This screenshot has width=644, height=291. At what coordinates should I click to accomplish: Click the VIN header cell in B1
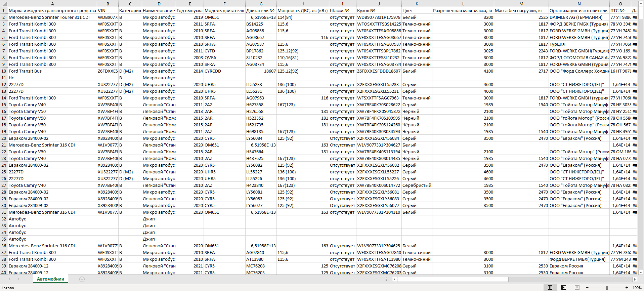(x=108, y=10)
